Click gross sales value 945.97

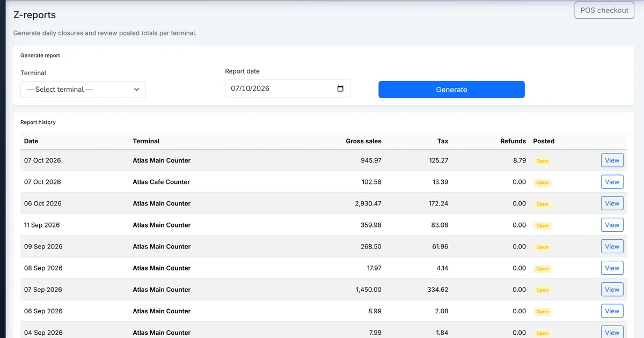[x=371, y=160]
